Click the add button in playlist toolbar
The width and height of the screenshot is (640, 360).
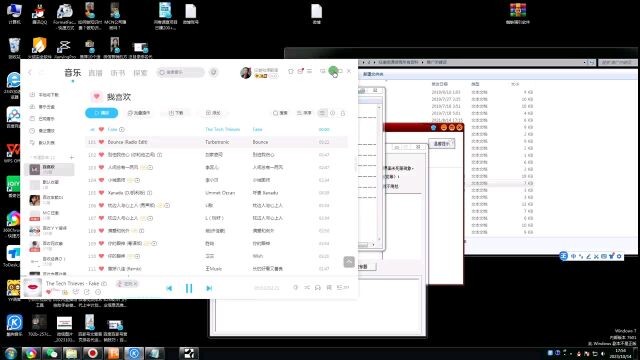[213, 113]
